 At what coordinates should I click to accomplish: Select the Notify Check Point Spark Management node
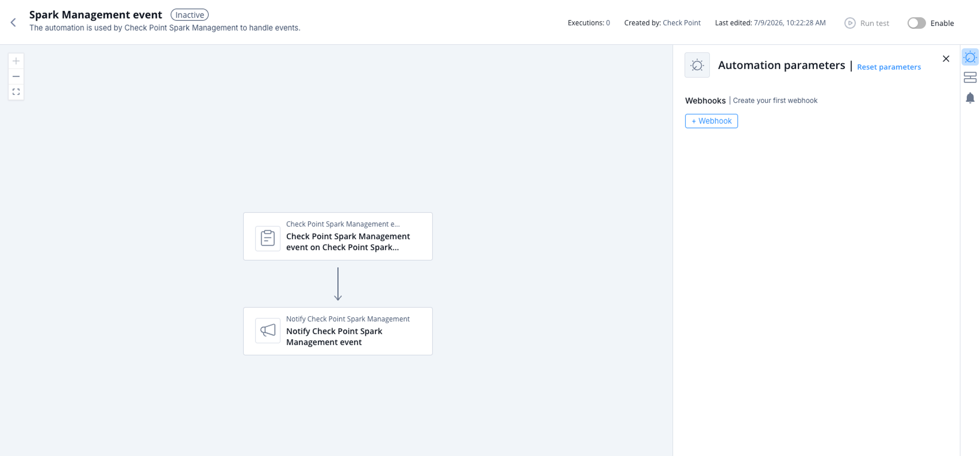click(338, 331)
